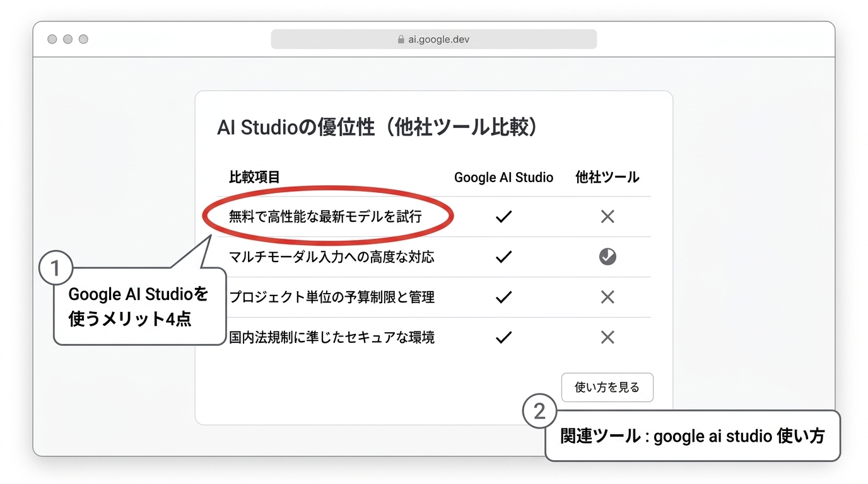Click the X mark in the プロジェクト単位の予算制限 row
The image size is (868, 484).
pyautogui.click(x=607, y=297)
